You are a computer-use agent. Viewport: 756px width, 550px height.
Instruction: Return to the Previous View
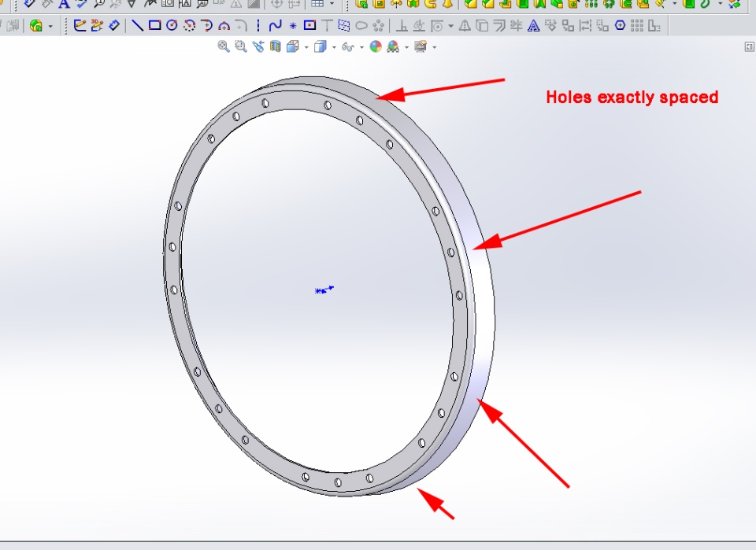(x=258, y=46)
